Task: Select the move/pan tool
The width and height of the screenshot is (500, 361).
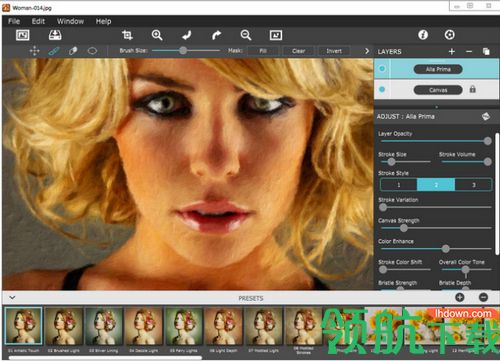Action: click(34, 51)
